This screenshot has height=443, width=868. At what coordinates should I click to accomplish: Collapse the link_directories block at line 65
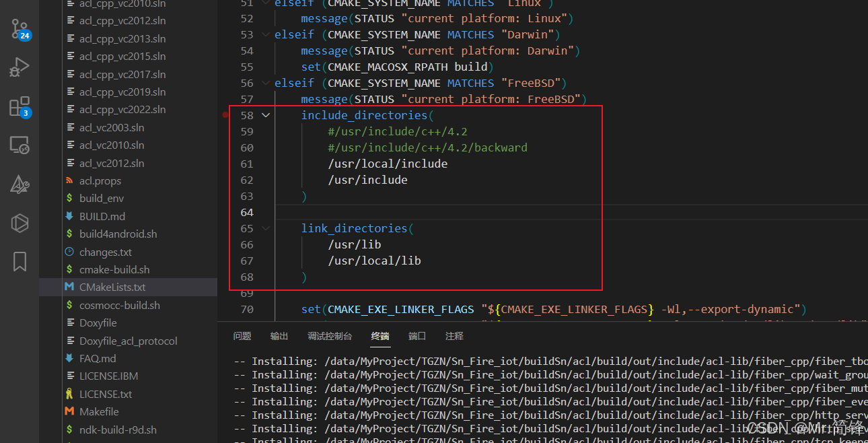[x=265, y=228]
